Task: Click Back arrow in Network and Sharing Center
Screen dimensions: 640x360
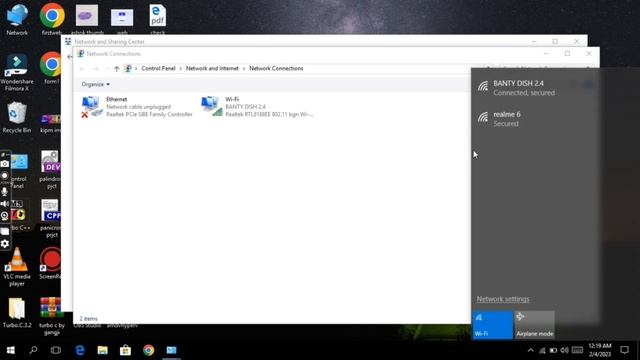Action: tap(69, 57)
